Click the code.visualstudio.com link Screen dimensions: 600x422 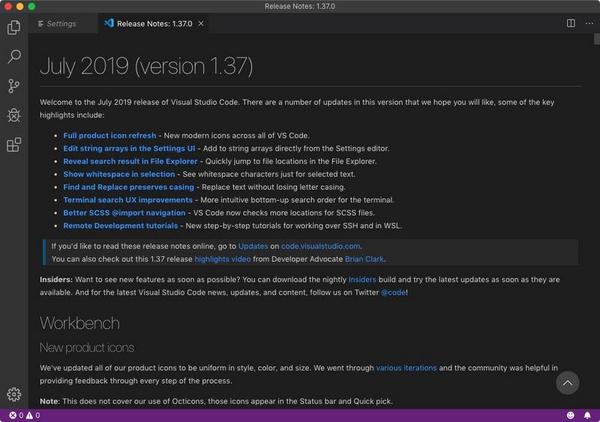point(321,246)
